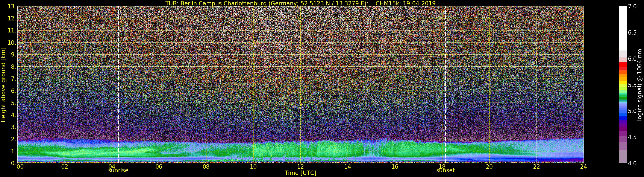
Task: Click the "12" time axis tick label
Action: pos(300,166)
